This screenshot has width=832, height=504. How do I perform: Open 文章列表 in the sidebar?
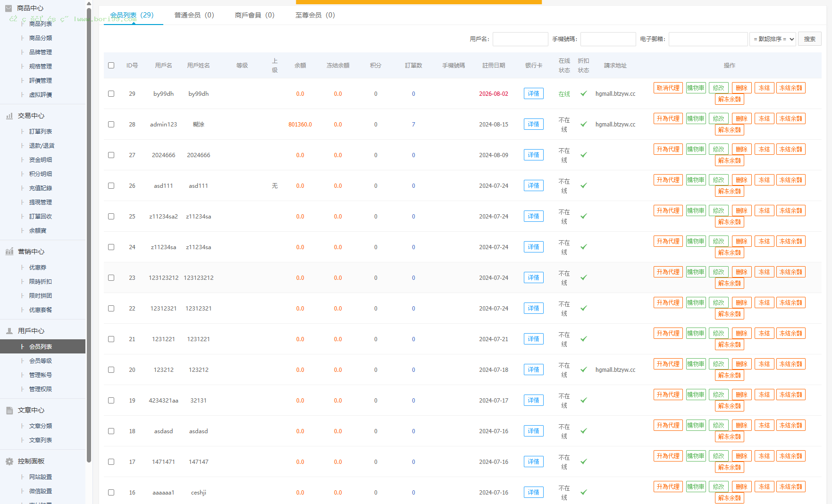coord(41,440)
